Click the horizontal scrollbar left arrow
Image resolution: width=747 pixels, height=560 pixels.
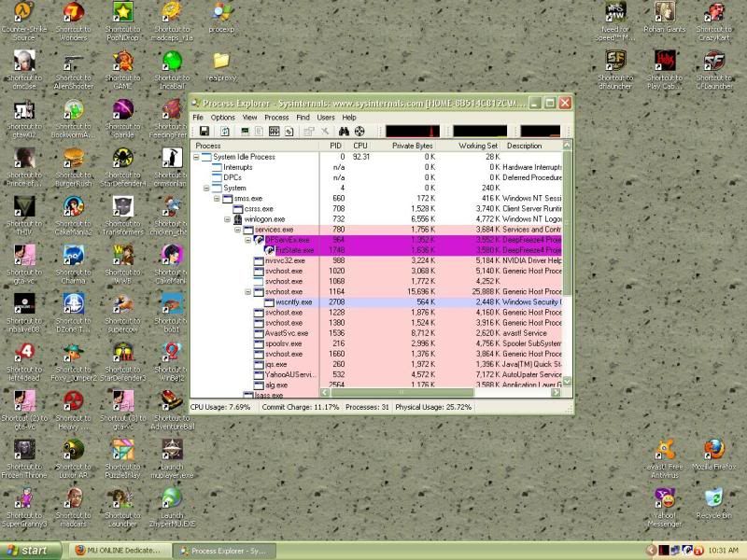325,392
